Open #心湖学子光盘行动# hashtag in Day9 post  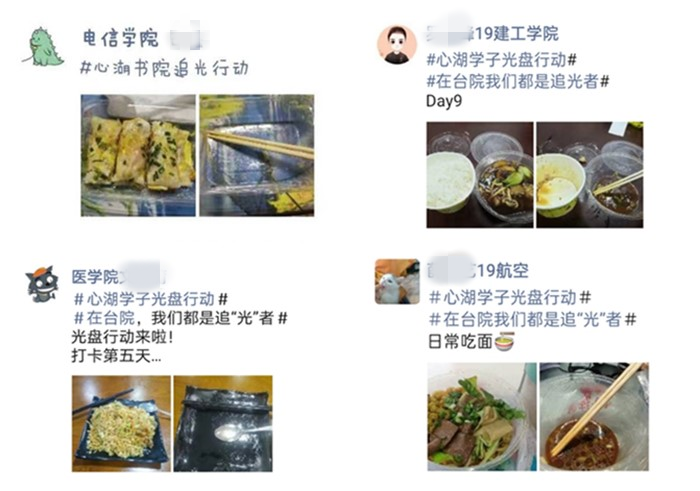pyautogui.click(x=501, y=60)
